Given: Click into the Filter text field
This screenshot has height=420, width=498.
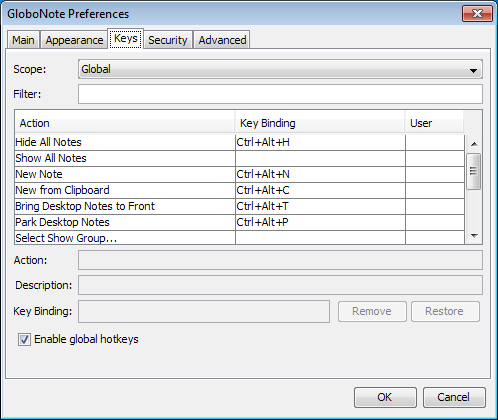Looking at the screenshot, I should tap(280, 94).
